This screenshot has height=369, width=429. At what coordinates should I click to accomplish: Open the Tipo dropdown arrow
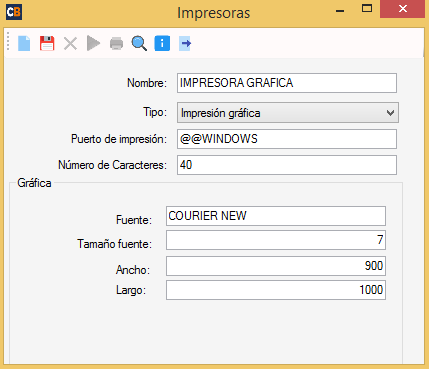pos(390,113)
